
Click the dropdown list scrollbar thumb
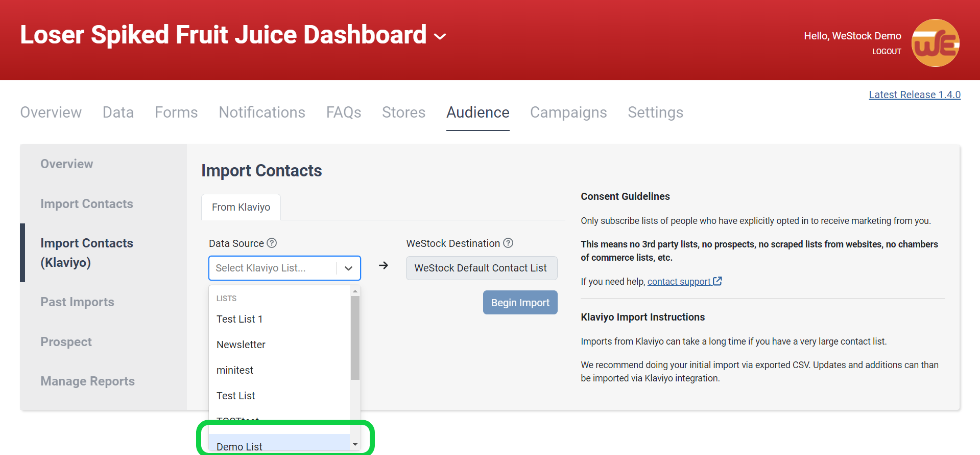355,338
